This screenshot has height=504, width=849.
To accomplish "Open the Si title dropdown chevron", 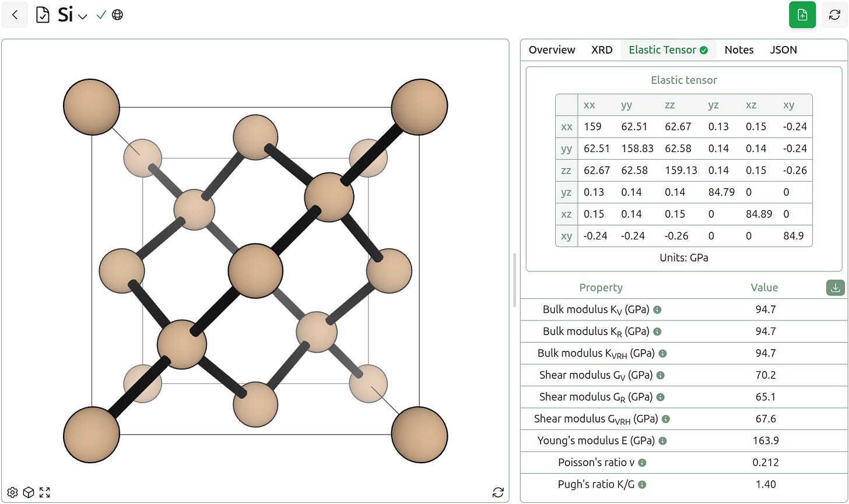I will coord(83,16).
